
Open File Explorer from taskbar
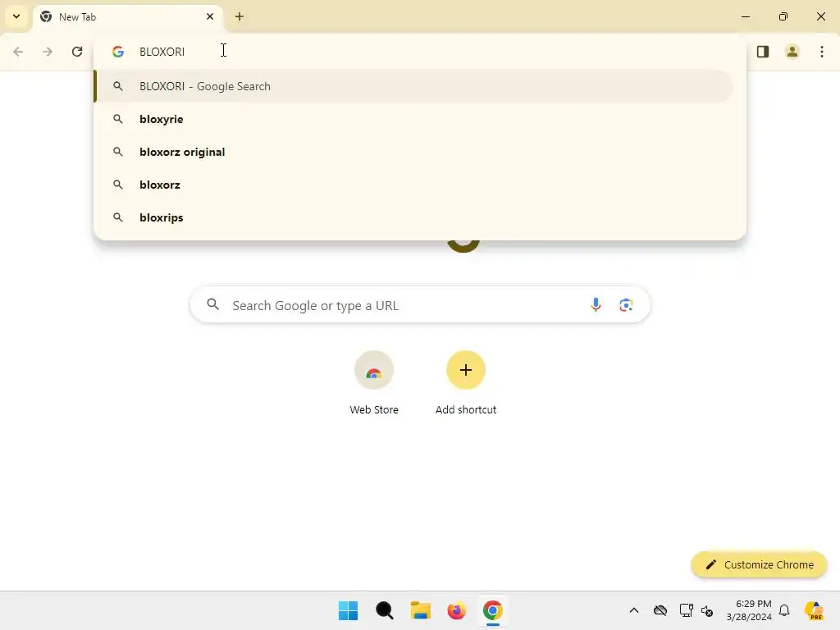pos(421,610)
